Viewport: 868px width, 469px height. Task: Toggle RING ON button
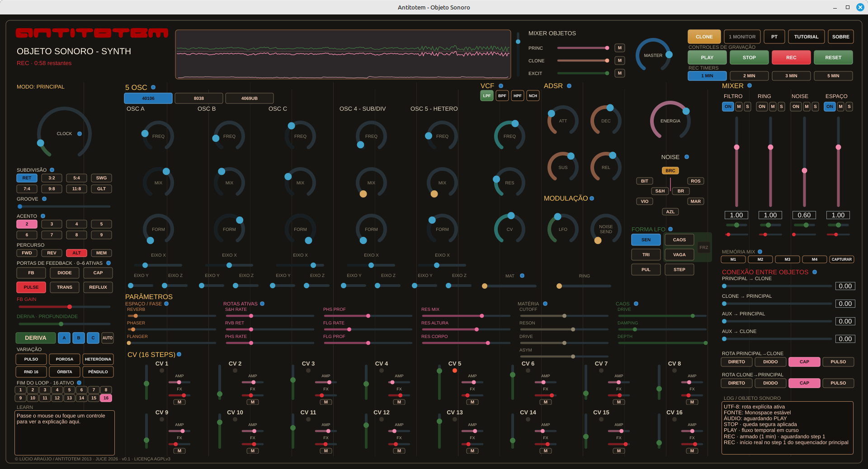tap(762, 107)
